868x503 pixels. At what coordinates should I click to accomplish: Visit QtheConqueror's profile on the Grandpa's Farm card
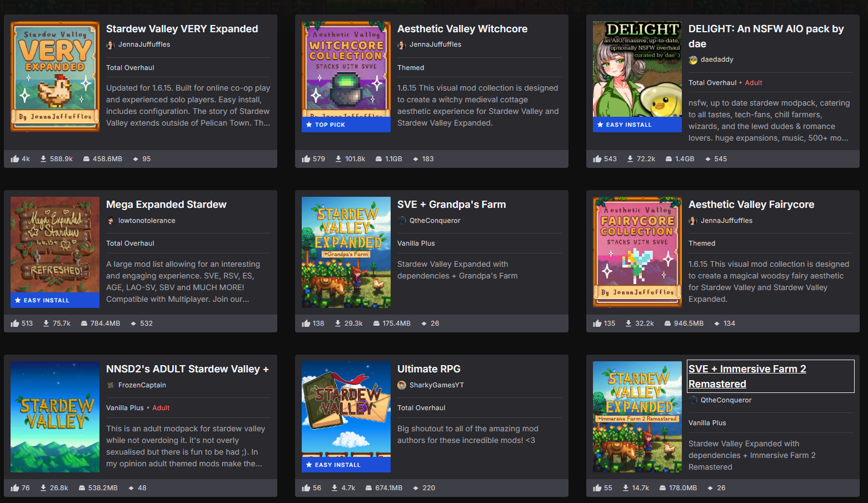tap(435, 221)
